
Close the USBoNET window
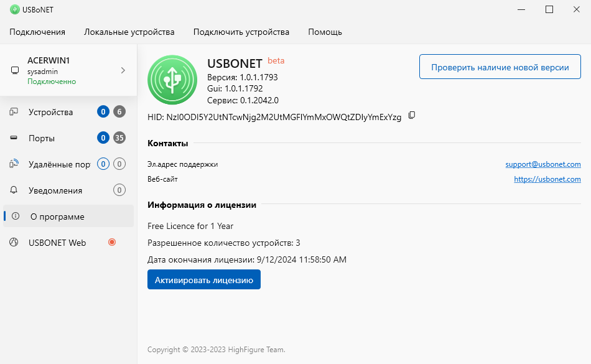[x=576, y=9]
